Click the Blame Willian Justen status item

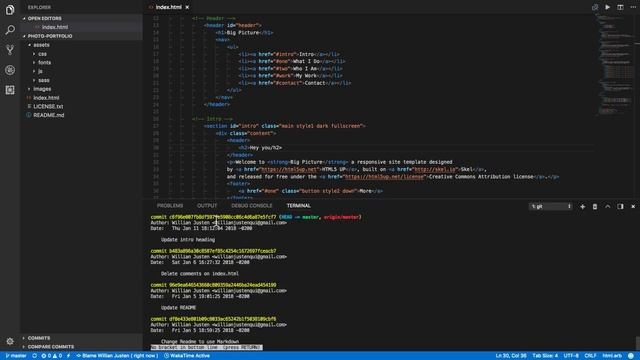pos(117,356)
